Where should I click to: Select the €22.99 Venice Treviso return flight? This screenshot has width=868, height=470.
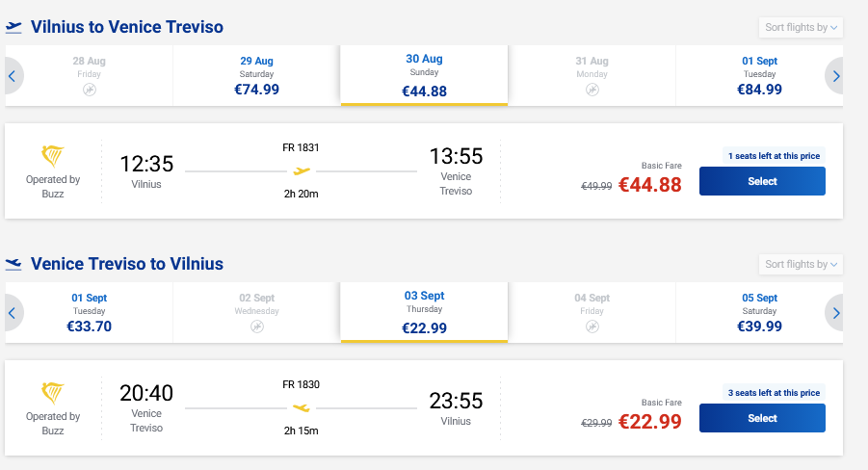(762, 418)
